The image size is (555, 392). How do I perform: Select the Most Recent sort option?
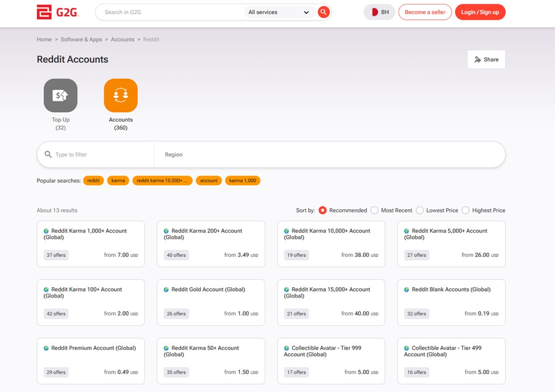[x=375, y=210]
